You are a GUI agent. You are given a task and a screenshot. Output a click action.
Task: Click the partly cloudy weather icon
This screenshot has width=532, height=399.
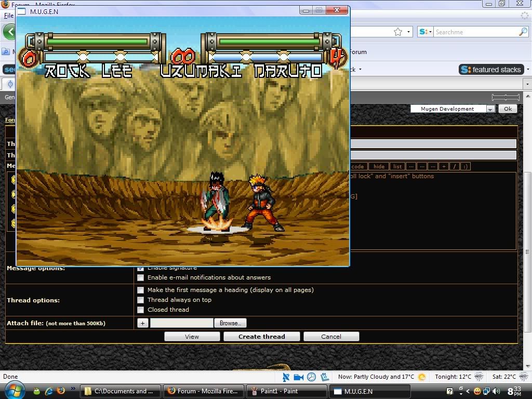[x=422, y=377]
